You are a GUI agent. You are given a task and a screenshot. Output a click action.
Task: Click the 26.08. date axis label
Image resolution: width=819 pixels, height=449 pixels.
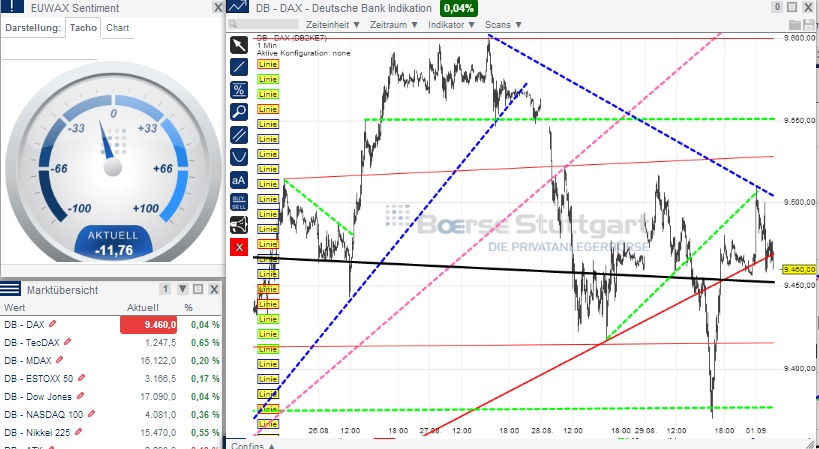pyautogui.click(x=319, y=431)
